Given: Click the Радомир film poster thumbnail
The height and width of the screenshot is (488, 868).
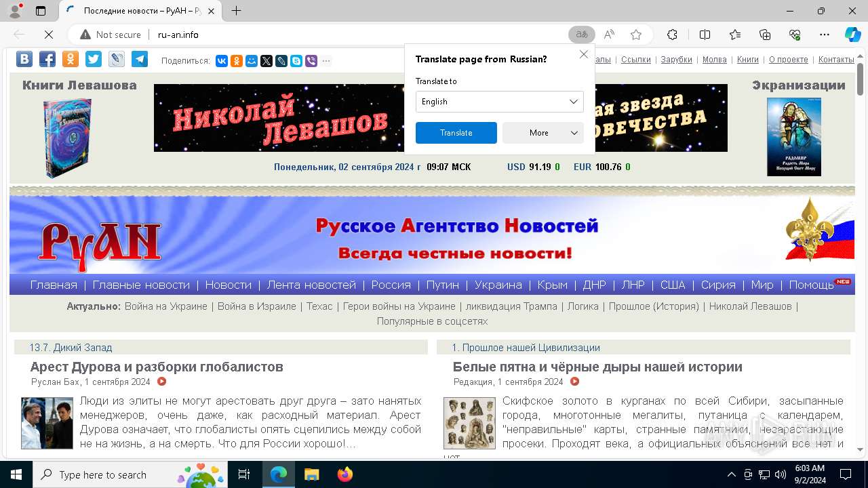Looking at the screenshot, I should [x=794, y=137].
